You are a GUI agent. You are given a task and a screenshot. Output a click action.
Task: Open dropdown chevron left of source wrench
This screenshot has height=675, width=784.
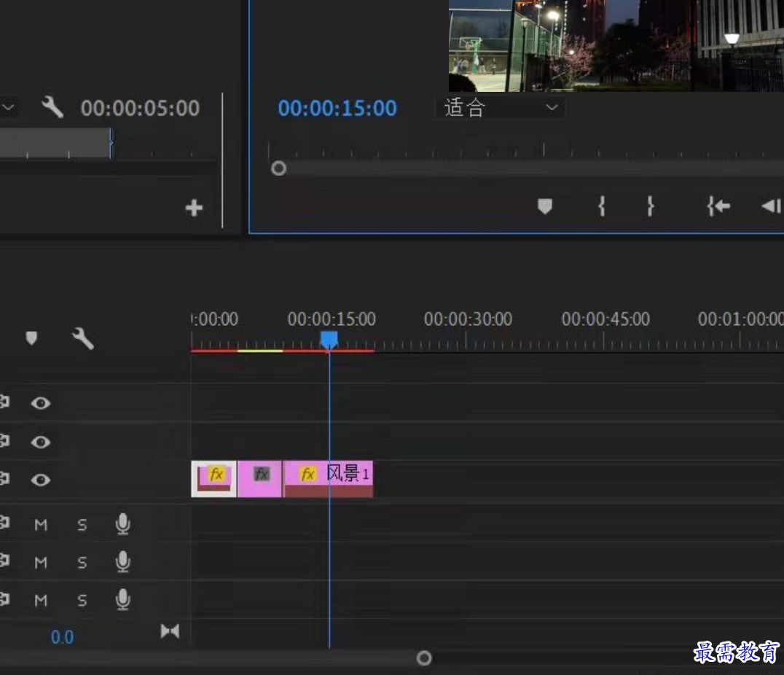[8, 107]
